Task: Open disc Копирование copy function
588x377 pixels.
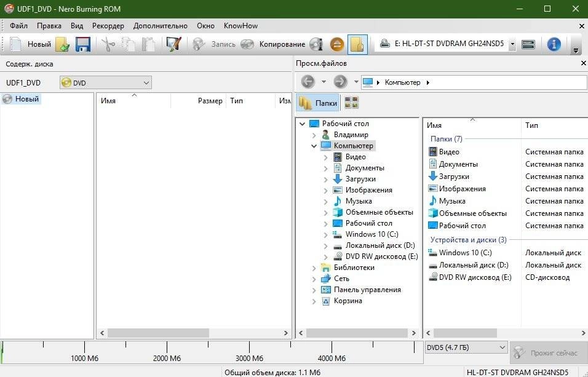Action: pyautogui.click(x=272, y=44)
